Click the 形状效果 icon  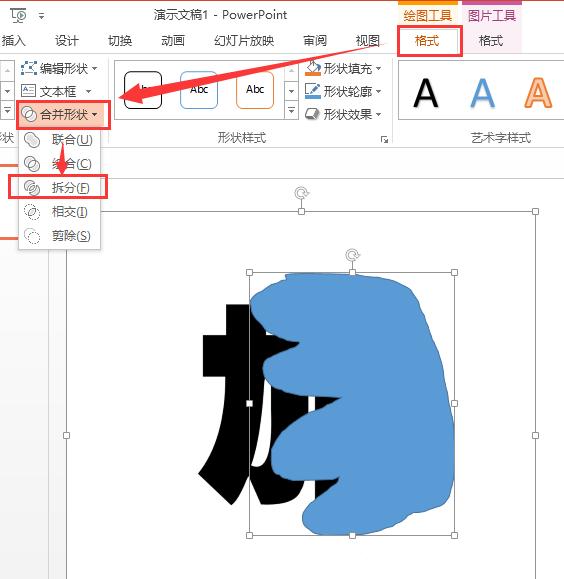pyautogui.click(x=312, y=114)
